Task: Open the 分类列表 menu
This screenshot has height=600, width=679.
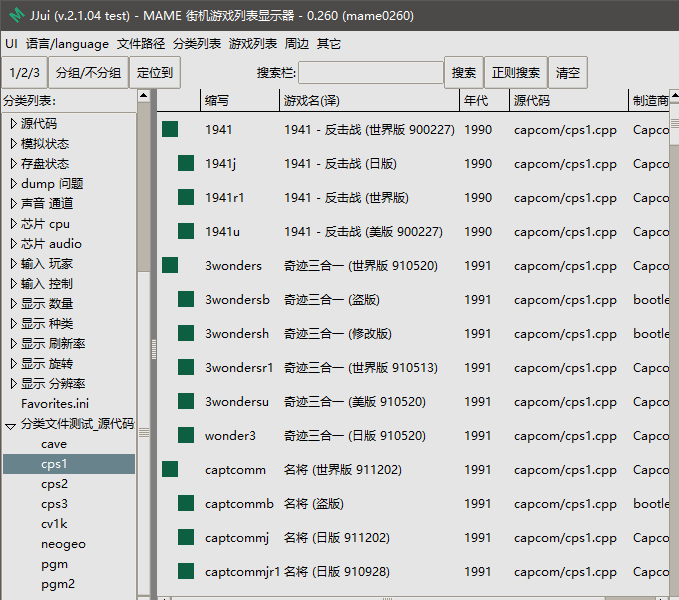Action: point(197,44)
